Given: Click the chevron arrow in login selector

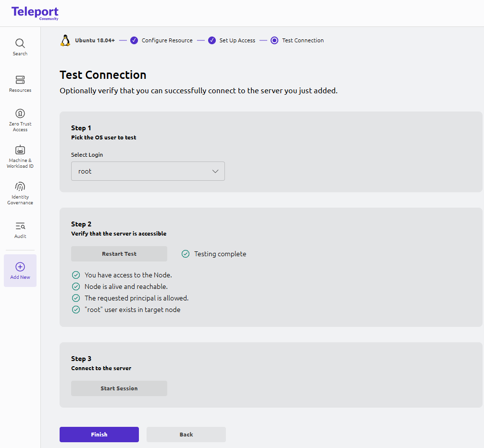Looking at the screenshot, I should click(x=215, y=171).
